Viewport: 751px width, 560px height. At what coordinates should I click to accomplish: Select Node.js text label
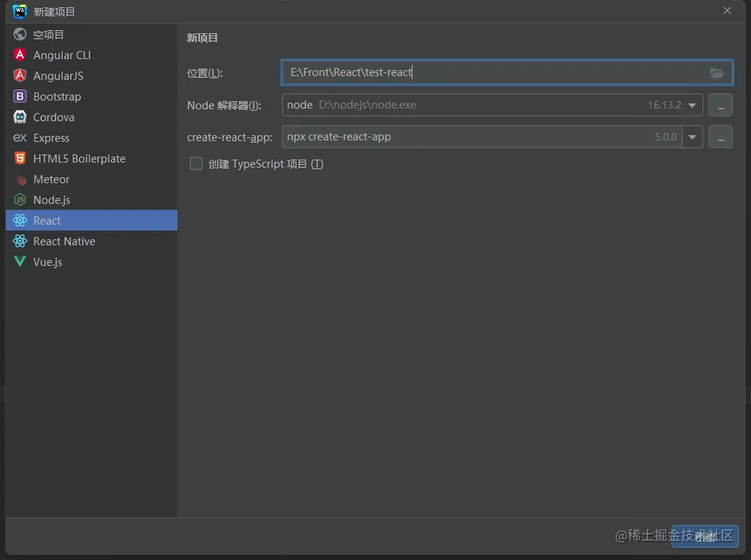[x=52, y=199]
